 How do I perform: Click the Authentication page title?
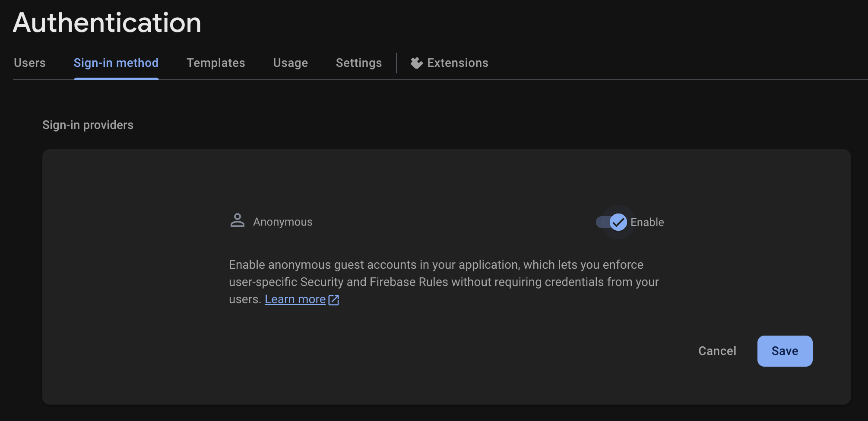point(107,23)
